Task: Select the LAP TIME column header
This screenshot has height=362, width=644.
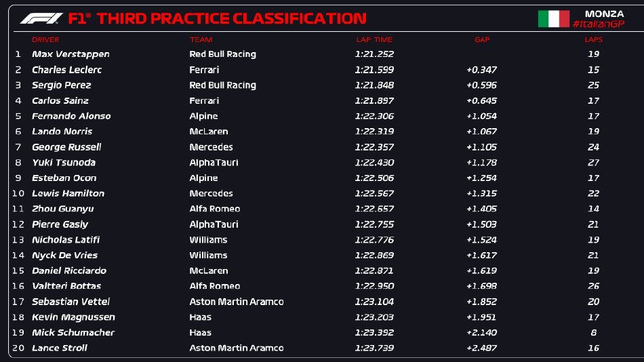Action: pos(374,40)
